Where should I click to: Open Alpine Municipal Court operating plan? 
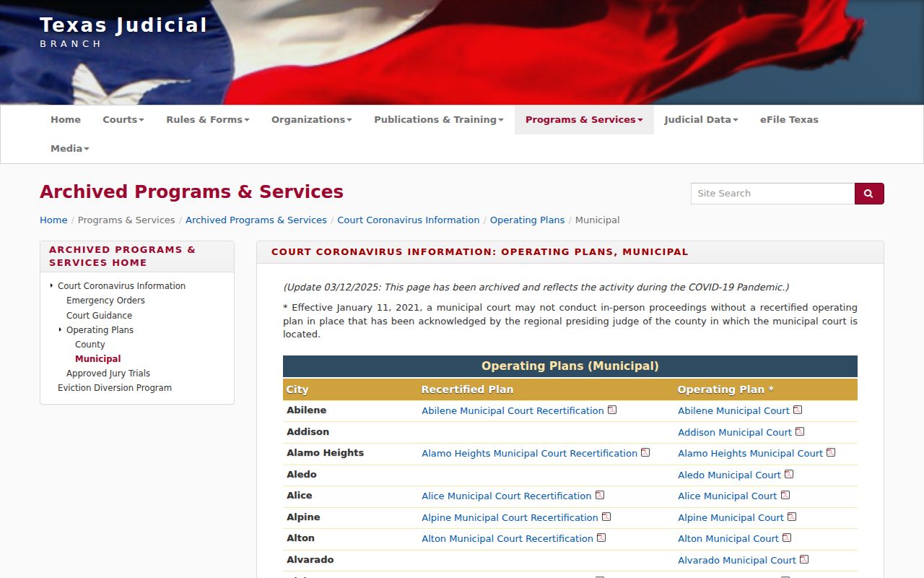coord(731,517)
